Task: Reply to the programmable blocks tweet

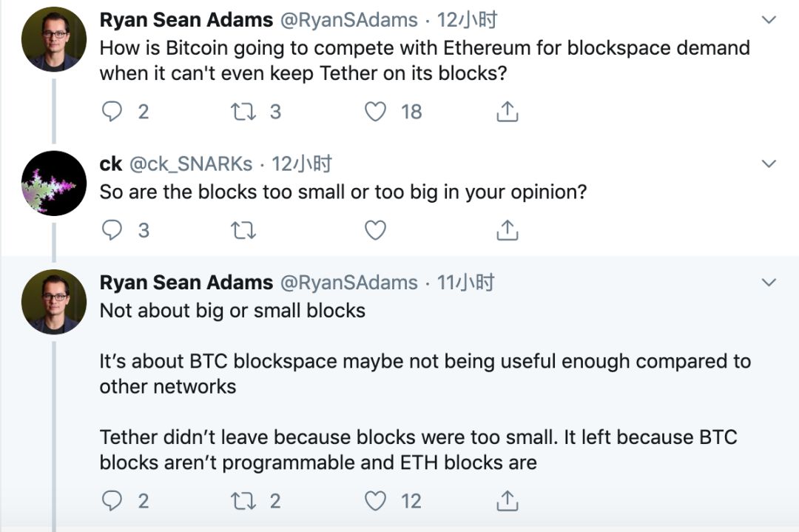Action: click(112, 501)
